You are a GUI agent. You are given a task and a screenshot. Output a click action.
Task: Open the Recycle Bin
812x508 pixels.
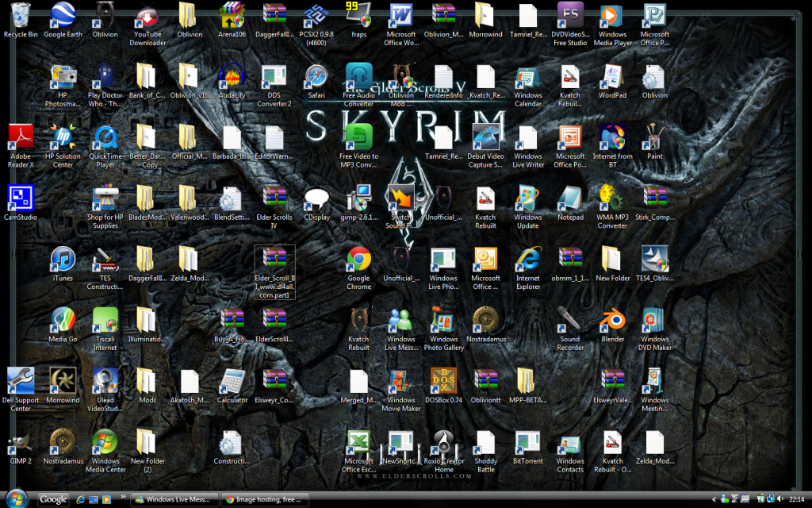pyautogui.click(x=20, y=16)
